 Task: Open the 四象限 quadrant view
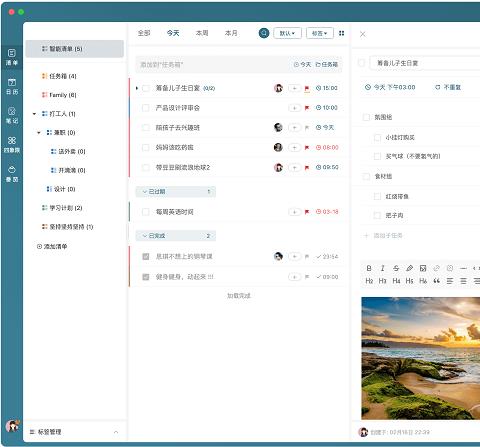12,144
